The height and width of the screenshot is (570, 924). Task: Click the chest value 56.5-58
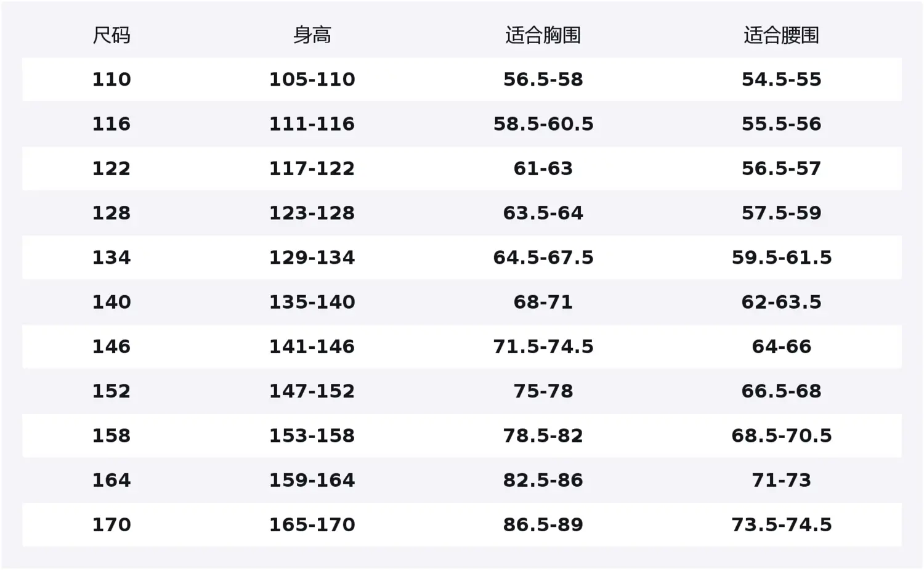543,79
